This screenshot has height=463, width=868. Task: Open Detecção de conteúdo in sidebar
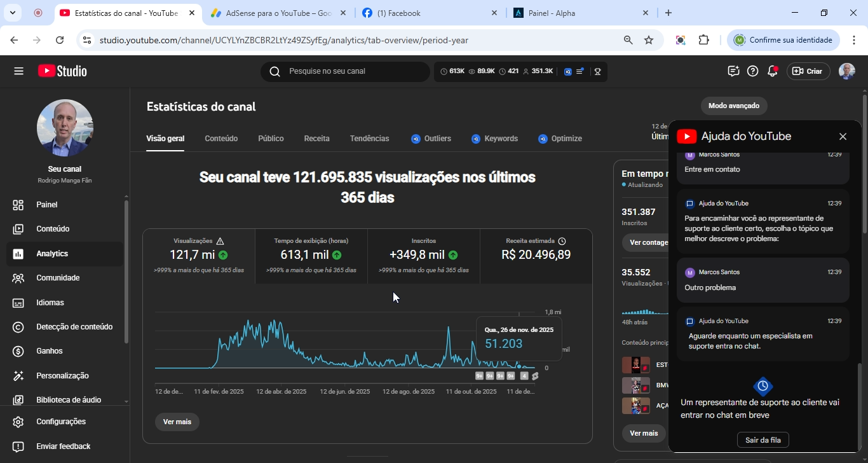click(x=74, y=327)
